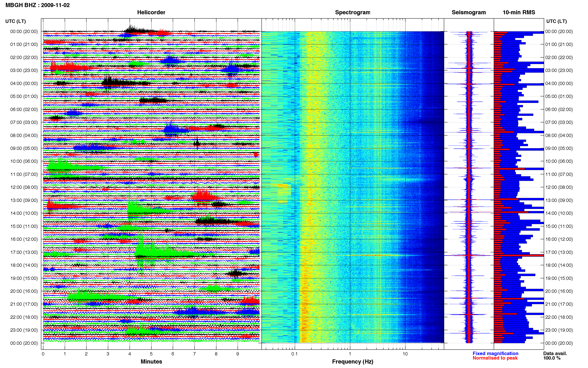Select the '9' tick on the Minutes axis

click(238, 354)
